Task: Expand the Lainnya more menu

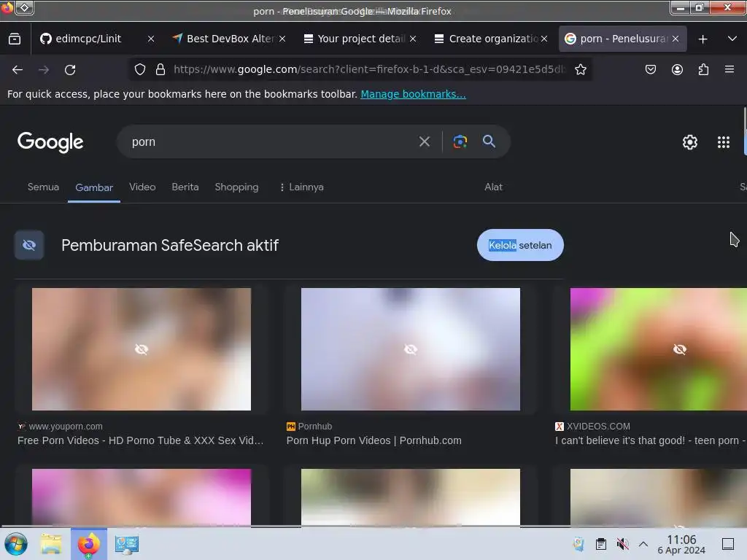Action: (x=301, y=187)
